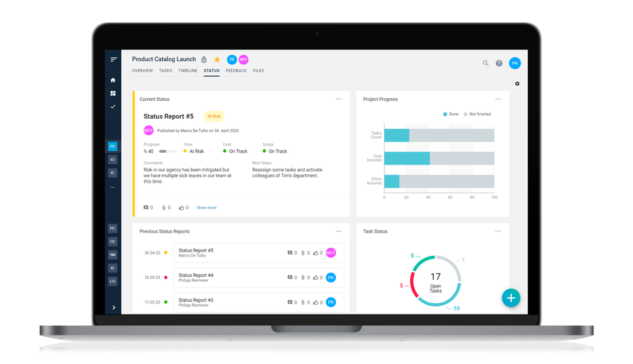Click the Effort Incurred done bar
The width and height of the screenshot is (633, 364).
(x=391, y=181)
